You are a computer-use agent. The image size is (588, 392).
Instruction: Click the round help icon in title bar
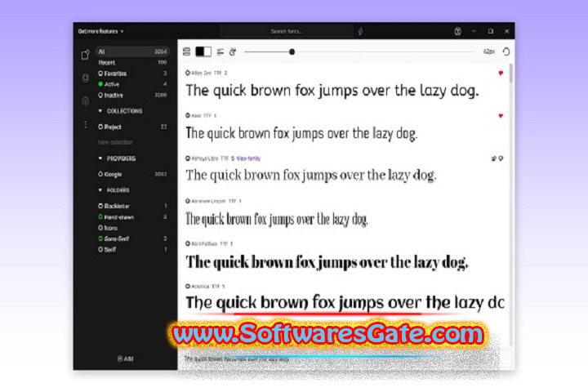pos(458,31)
